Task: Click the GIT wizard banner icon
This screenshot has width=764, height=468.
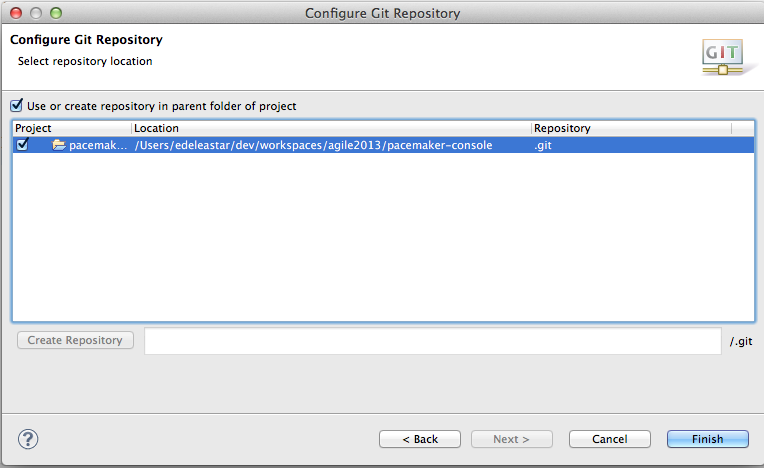Action: [724, 57]
